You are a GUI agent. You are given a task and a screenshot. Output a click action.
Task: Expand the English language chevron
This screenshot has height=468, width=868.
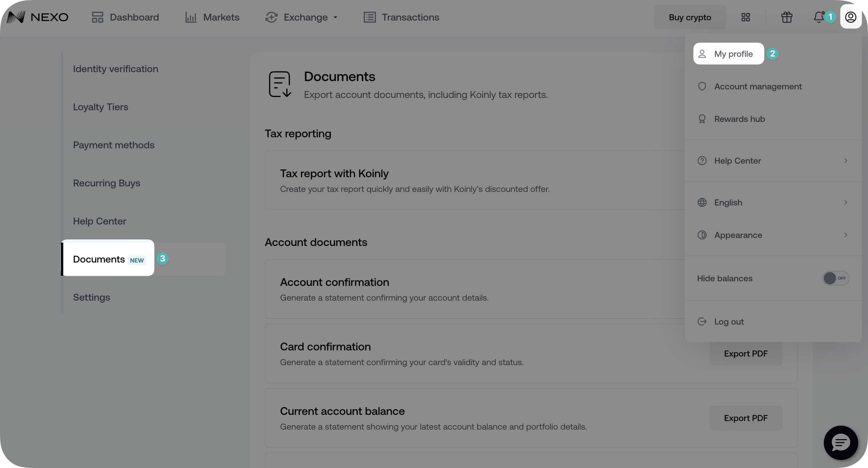(846, 202)
